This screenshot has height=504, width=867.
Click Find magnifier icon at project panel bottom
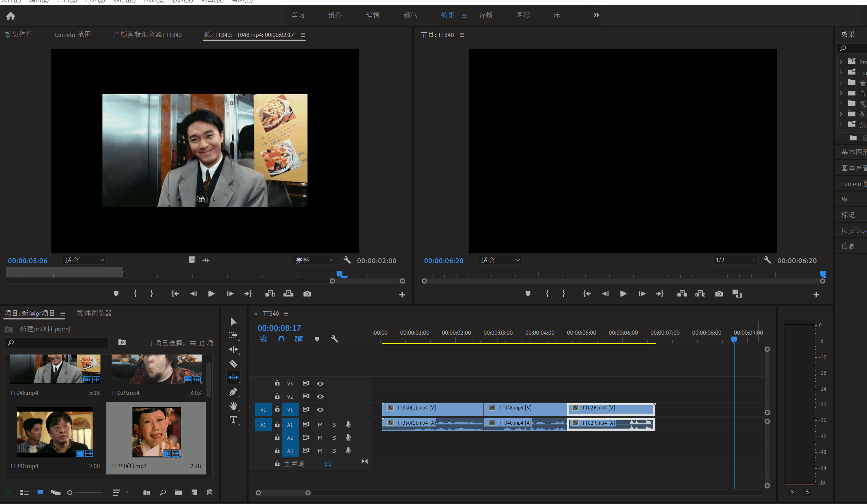[x=163, y=492]
